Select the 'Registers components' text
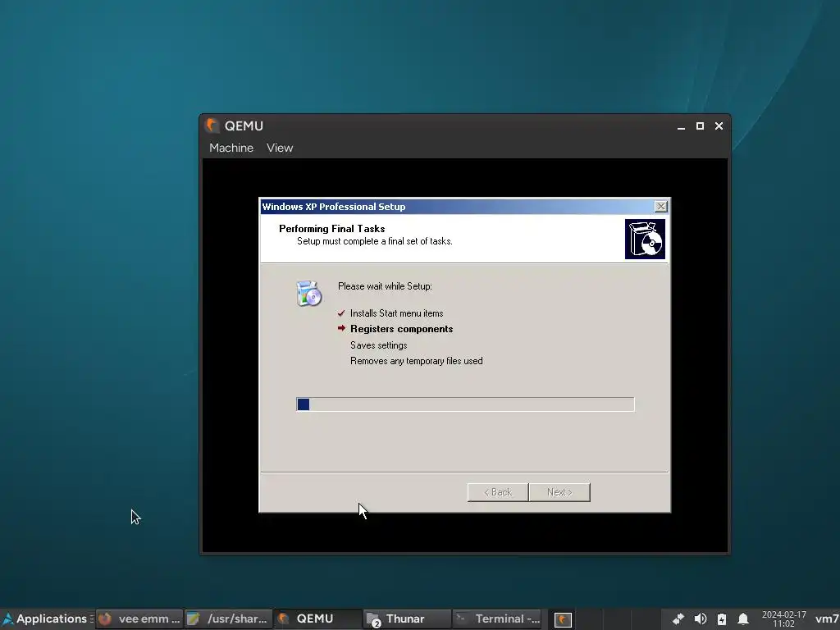 pos(401,329)
